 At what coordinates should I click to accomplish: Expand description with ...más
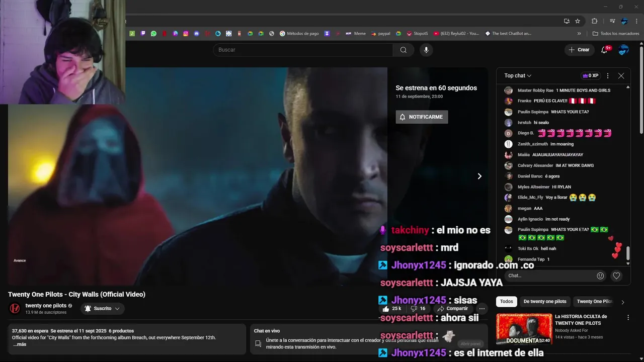(x=20, y=344)
